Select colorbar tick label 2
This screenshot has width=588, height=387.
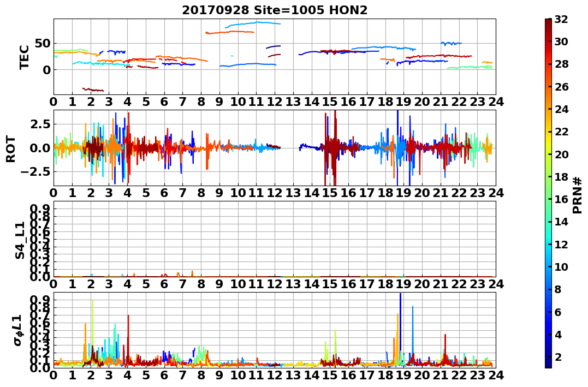pos(558,356)
